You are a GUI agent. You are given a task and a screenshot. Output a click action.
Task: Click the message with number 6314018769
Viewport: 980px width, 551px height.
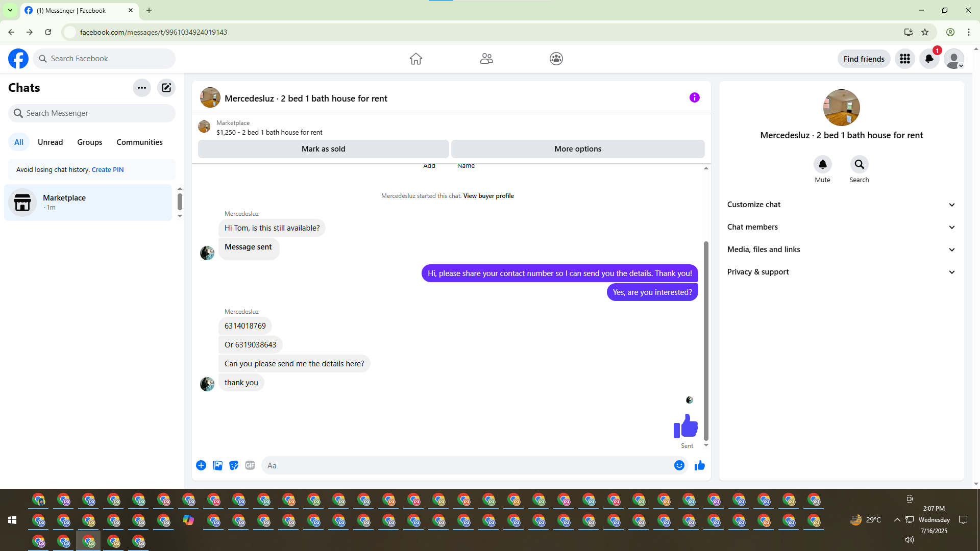click(245, 326)
